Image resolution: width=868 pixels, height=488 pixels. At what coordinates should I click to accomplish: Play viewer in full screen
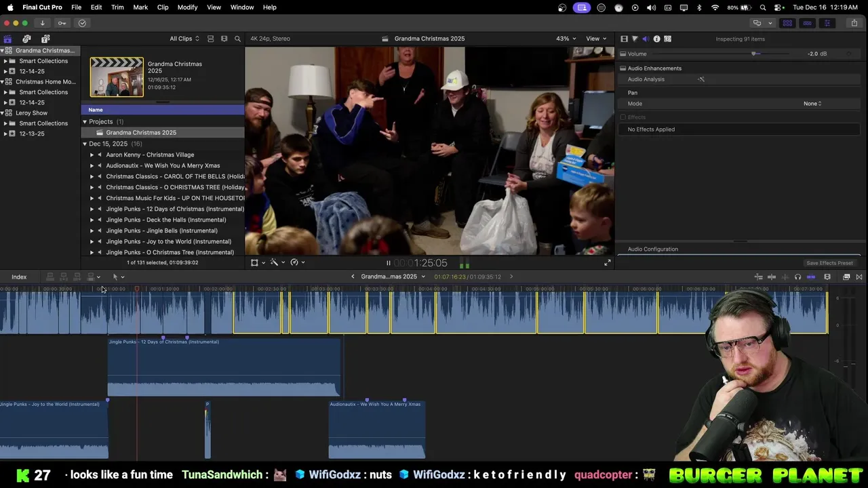pos(607,263)
